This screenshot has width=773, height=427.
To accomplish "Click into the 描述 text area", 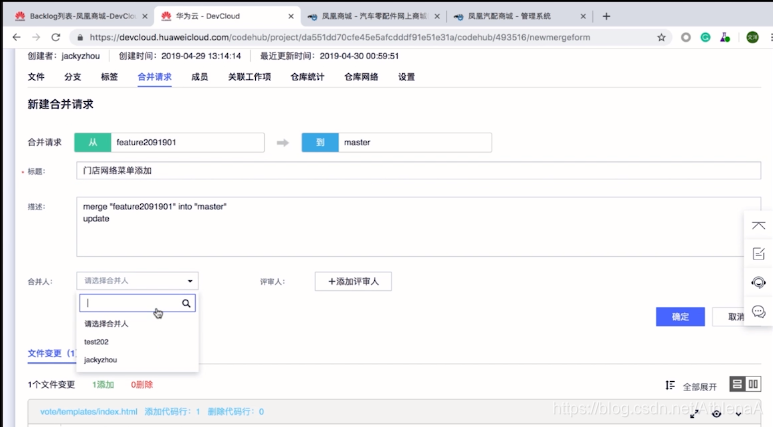I will click(x=418, y=226).
